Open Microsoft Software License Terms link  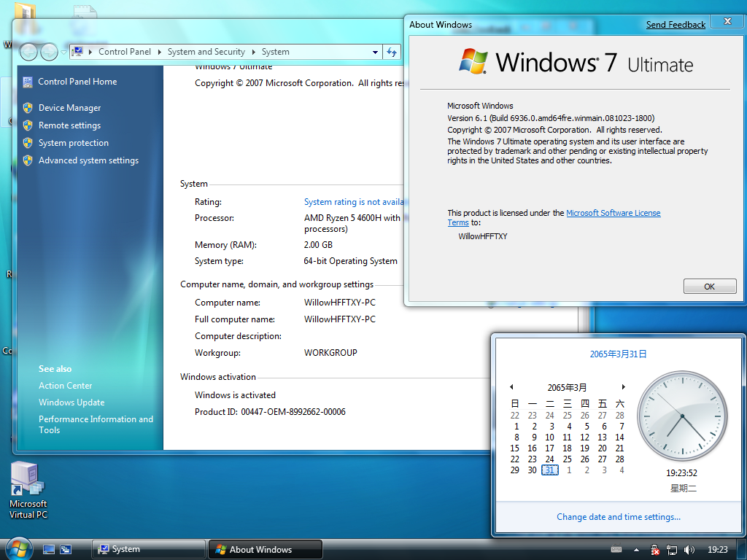(554, 217)
